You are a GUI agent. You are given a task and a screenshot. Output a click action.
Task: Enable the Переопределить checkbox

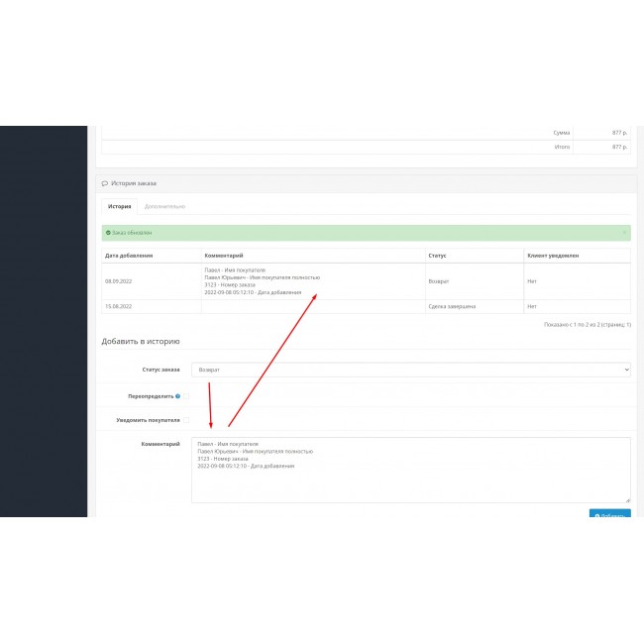pos(186,395)
